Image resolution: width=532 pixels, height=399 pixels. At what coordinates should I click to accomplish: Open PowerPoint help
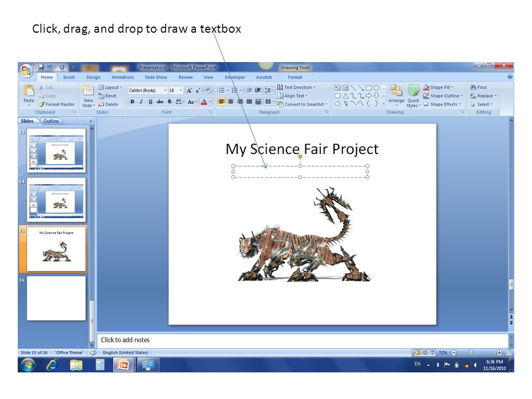510,77
